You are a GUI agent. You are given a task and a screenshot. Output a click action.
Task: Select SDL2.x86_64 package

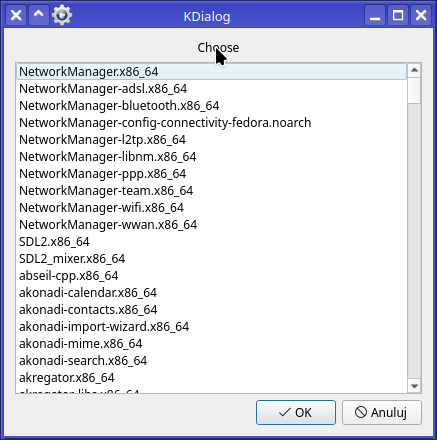pyautogui.click(x=211, y=242)
